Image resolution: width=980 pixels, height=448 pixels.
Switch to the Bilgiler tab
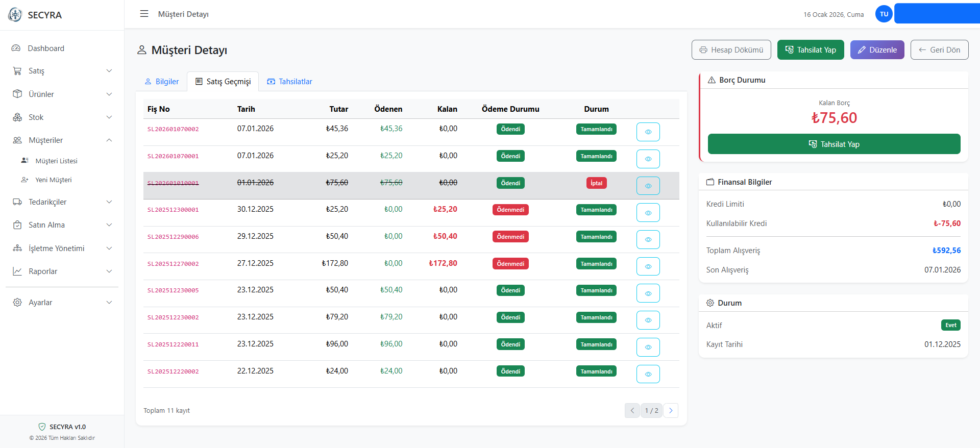pos(162,82)
